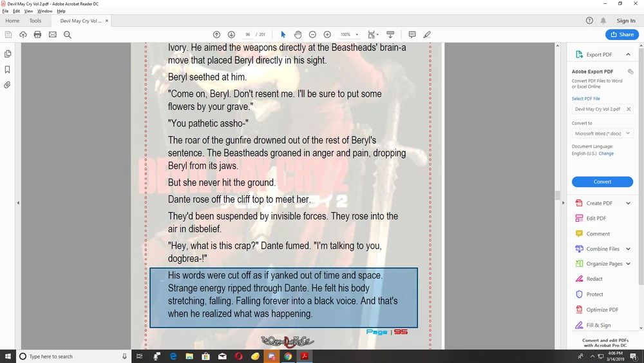Collapse the right tools pane arrow

click(x=563, y=202)
